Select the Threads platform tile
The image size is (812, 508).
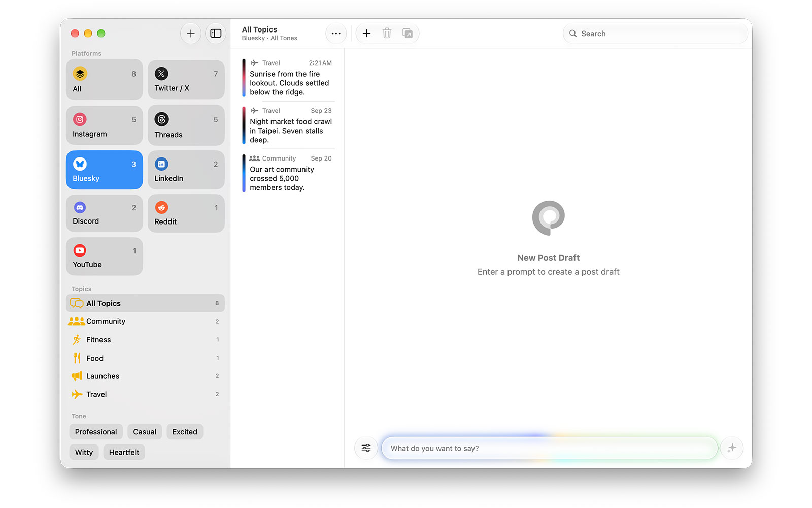(186, 125)
